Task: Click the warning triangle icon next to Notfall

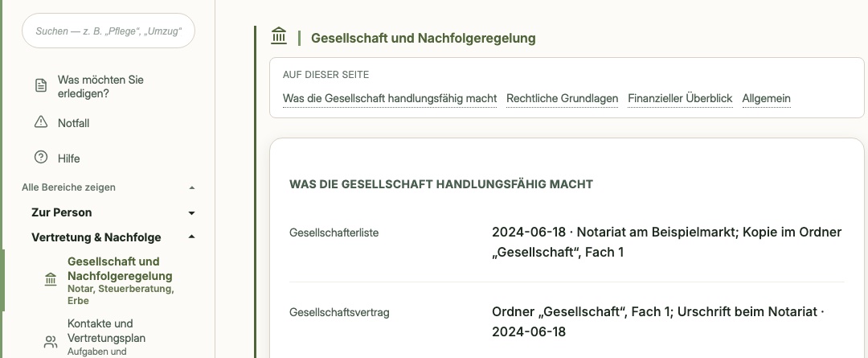Action: [x=41, y=122]
